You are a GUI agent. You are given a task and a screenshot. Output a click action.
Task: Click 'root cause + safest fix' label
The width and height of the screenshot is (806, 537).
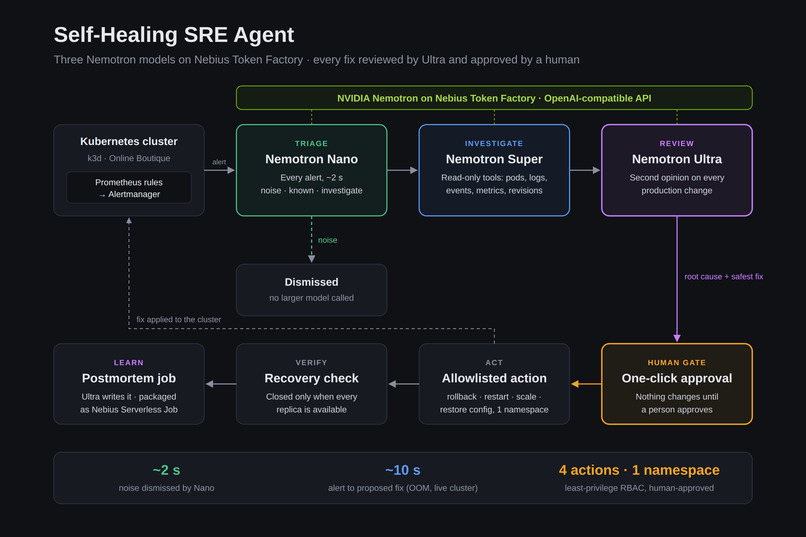723,276
